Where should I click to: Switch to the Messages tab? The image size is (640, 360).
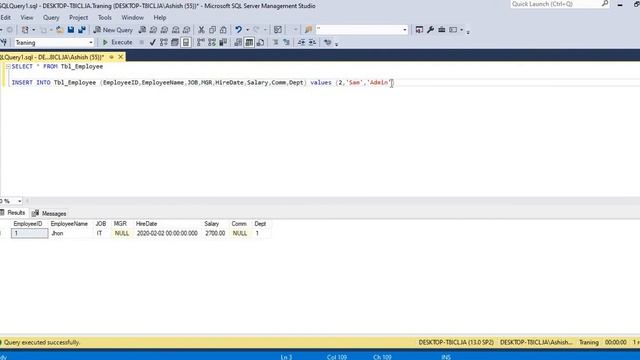(x=49, y=213)
